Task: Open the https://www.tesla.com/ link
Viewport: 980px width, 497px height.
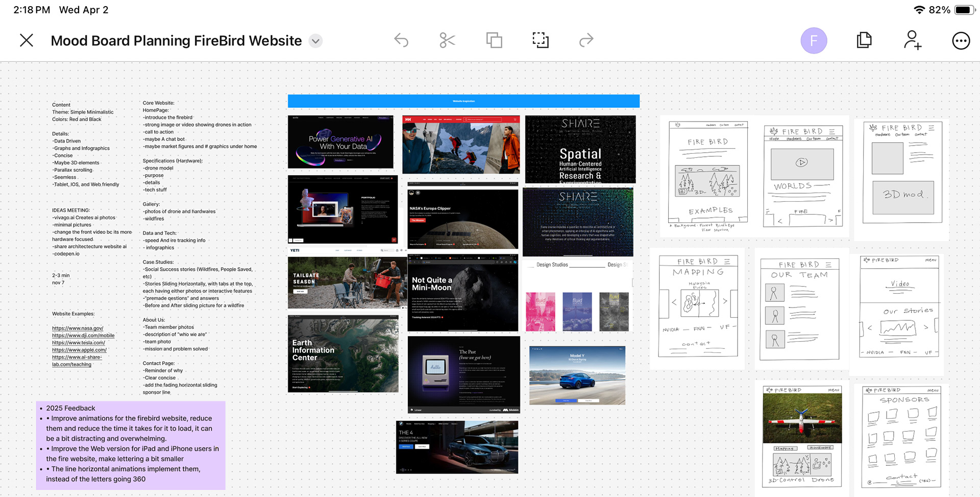Action: [79, 342]
